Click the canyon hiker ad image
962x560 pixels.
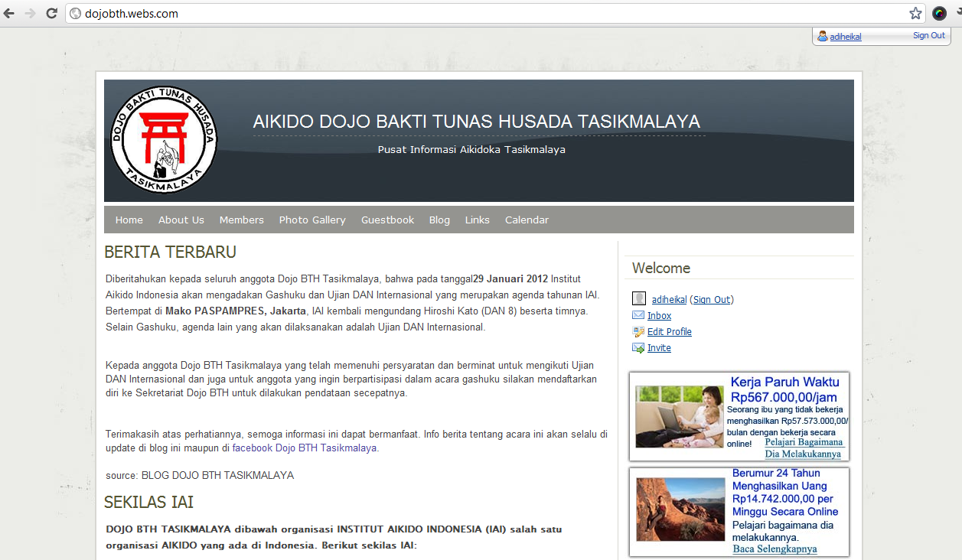coord(680,510)
